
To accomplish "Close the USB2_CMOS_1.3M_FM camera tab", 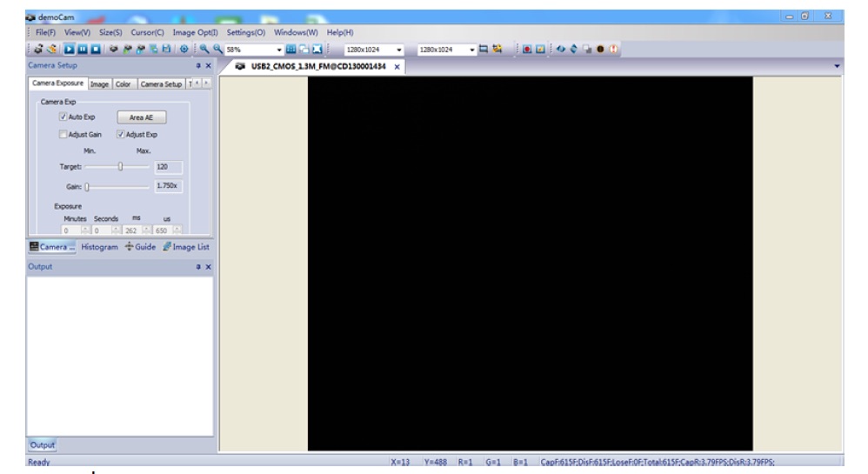I will 397,67.
